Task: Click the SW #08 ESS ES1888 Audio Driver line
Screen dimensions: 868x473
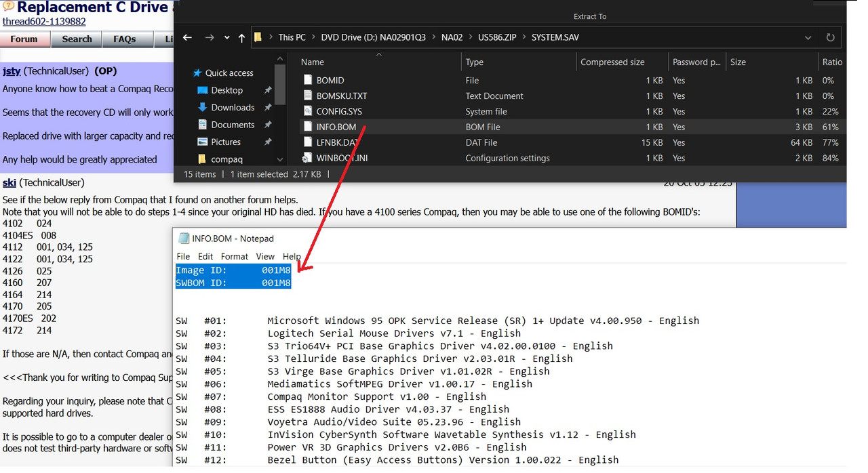Action: (342, 409)
